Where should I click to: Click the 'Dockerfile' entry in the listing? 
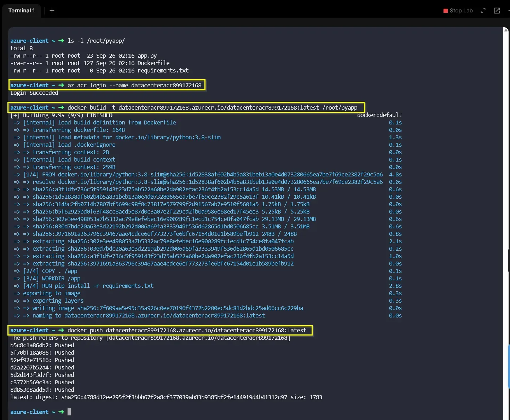click(x=153, y=63)
